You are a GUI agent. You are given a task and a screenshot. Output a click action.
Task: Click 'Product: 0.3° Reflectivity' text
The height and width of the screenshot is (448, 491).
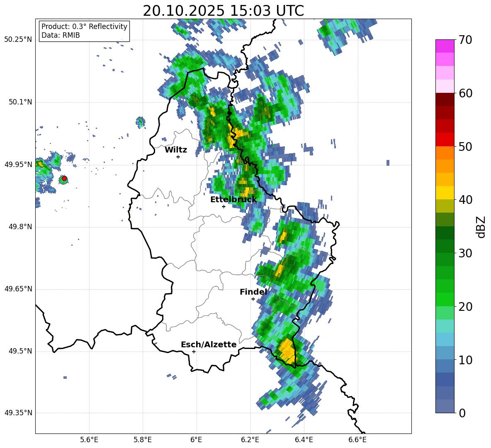84,27
